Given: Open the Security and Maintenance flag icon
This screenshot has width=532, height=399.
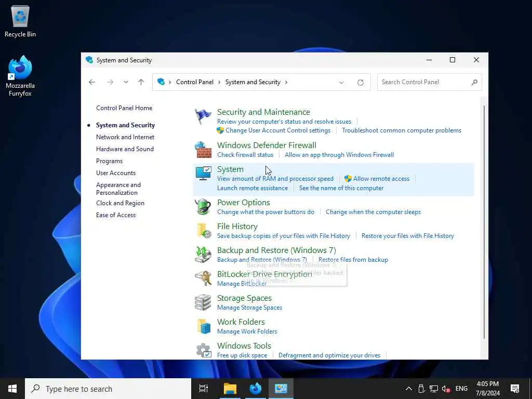Looking at the screenshot, I should (x=203, y=117).
